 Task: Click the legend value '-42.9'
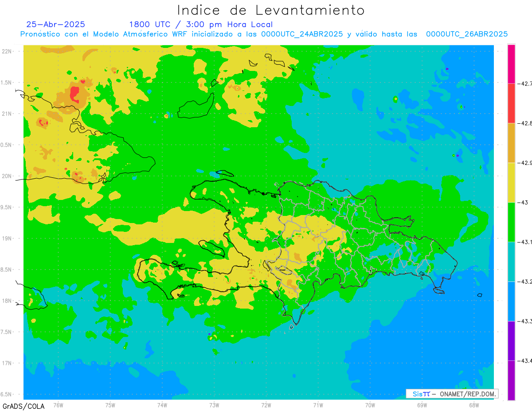pyautogui.click(x=524, y=163)
